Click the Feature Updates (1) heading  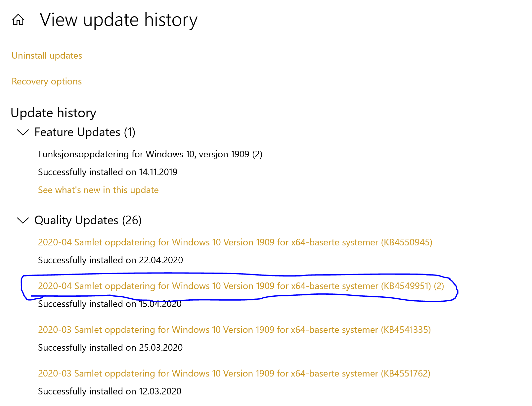click(x=85, y=132)
